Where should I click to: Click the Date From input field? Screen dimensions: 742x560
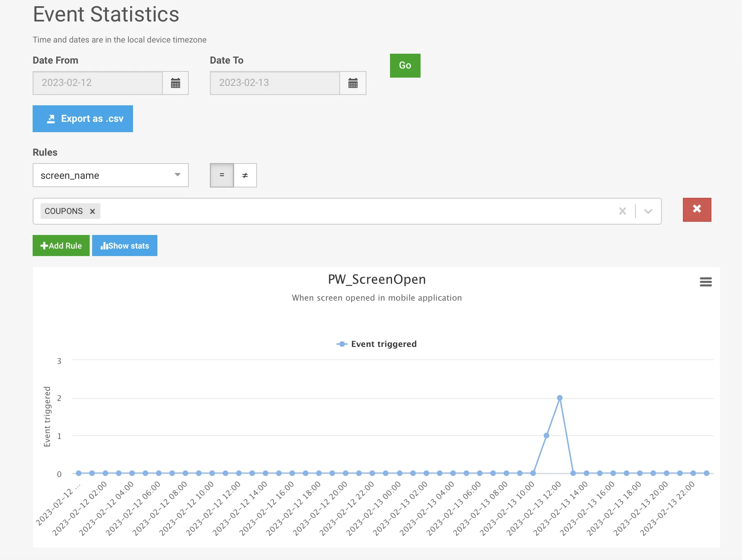click(98, 83)
